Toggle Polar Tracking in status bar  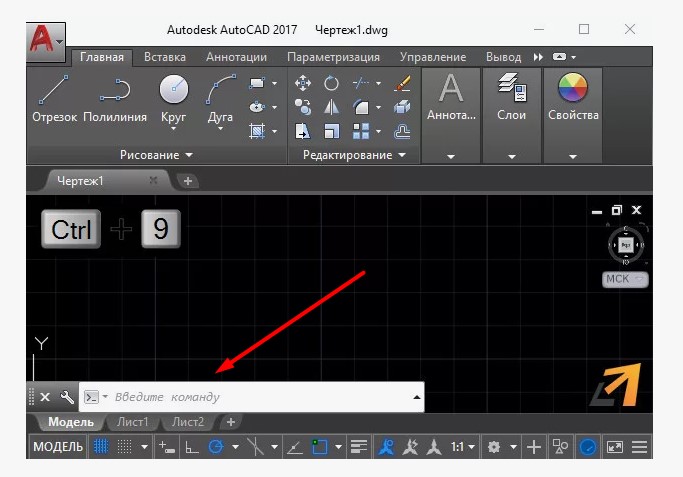(x=216, y=447)
